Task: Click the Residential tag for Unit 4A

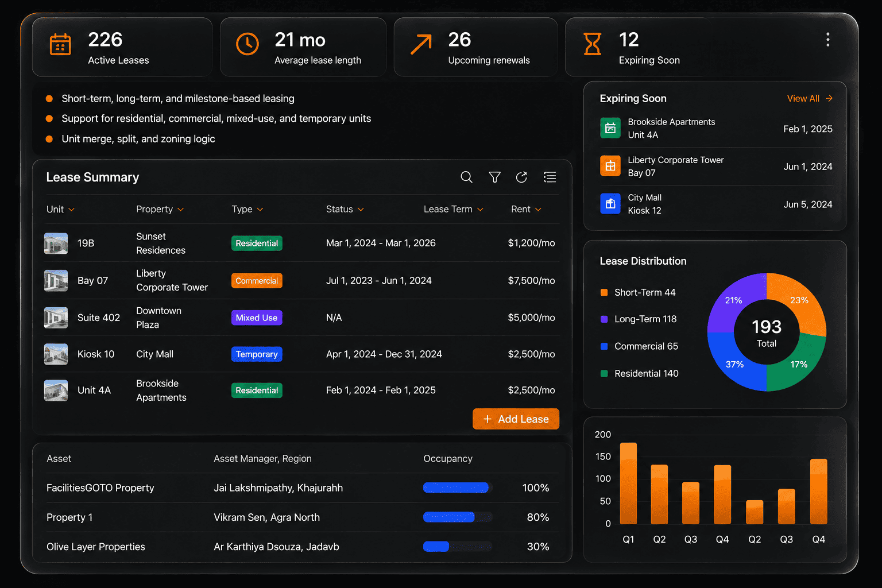Action: click(x=257, y=390)
